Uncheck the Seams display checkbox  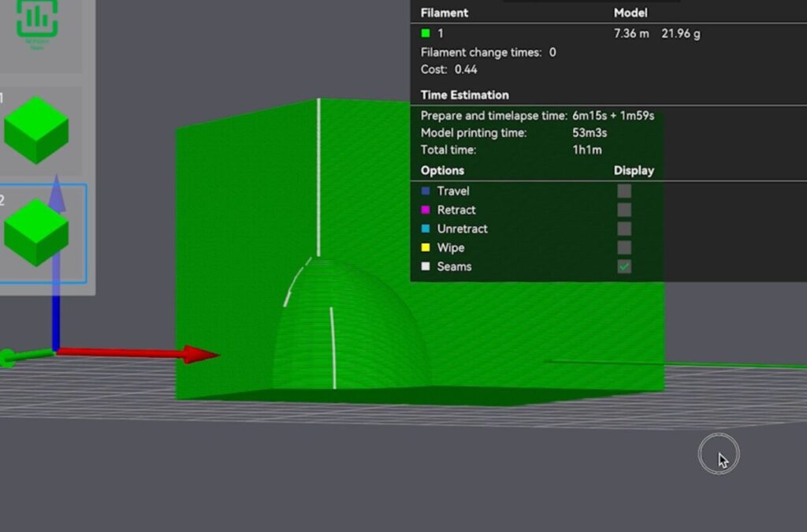pyautogui.click(x=624, y=266)
